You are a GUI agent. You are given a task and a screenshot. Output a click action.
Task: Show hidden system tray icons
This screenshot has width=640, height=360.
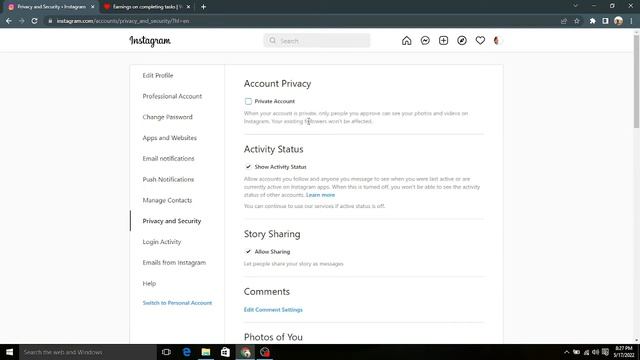[x=566, y=352]
